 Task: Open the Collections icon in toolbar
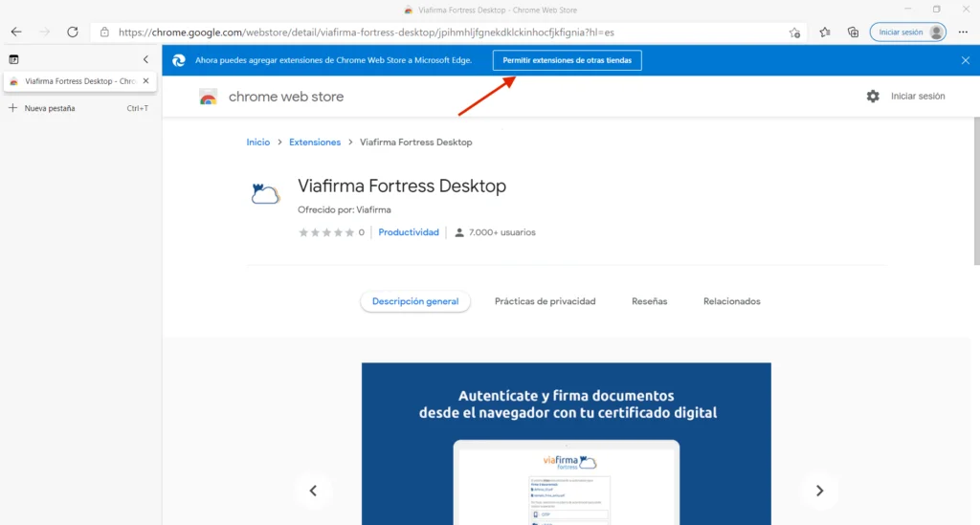point(853,32)
